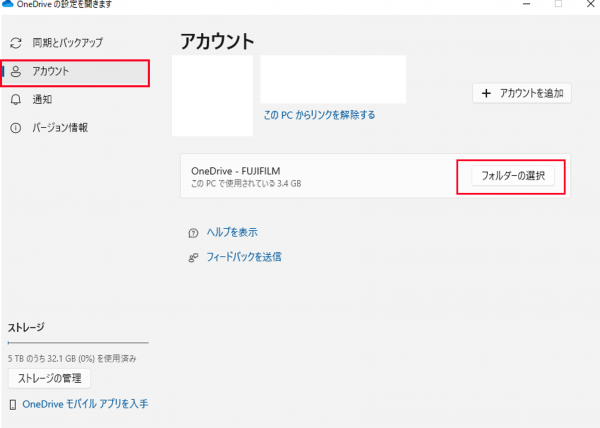Click the sync arrows icon in sidebar

(x=15, y=43)
